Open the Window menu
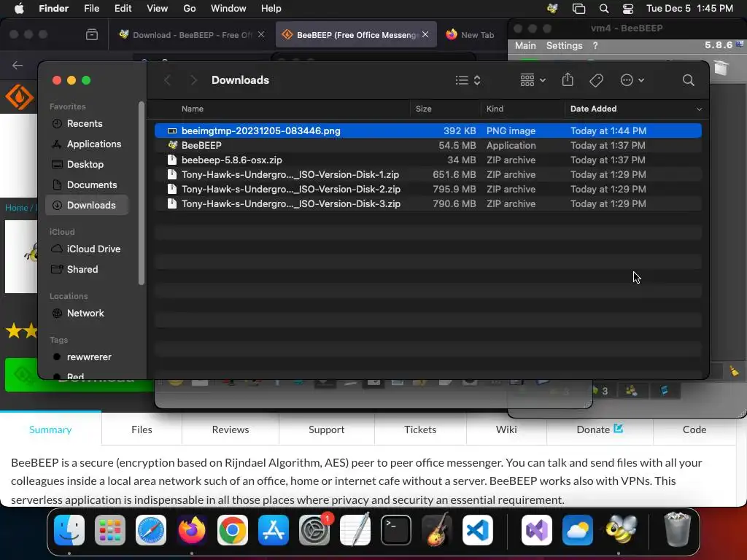 228,9
